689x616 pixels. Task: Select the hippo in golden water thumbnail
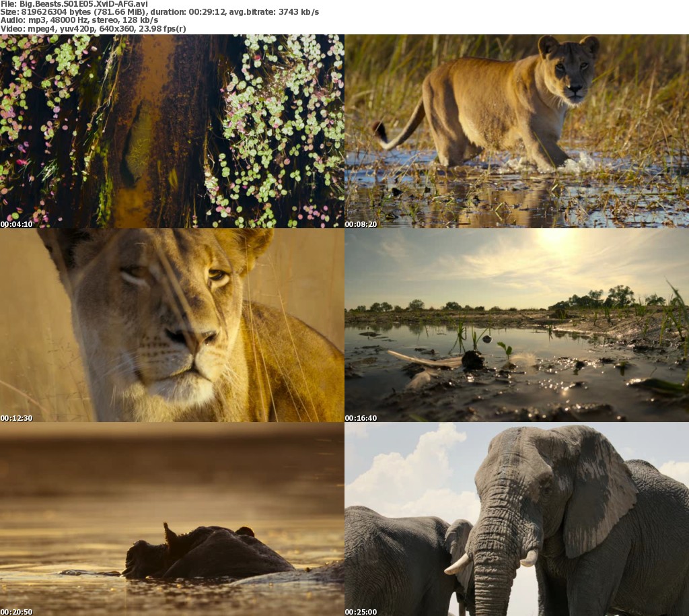172,519
